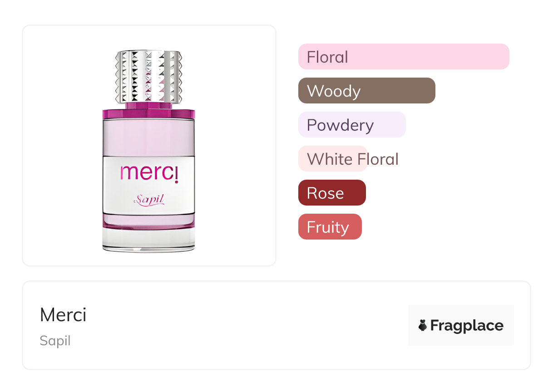553x392 pixels.
Task: Click the Fragplace wordmark text
Action: (x=467, y=325)
